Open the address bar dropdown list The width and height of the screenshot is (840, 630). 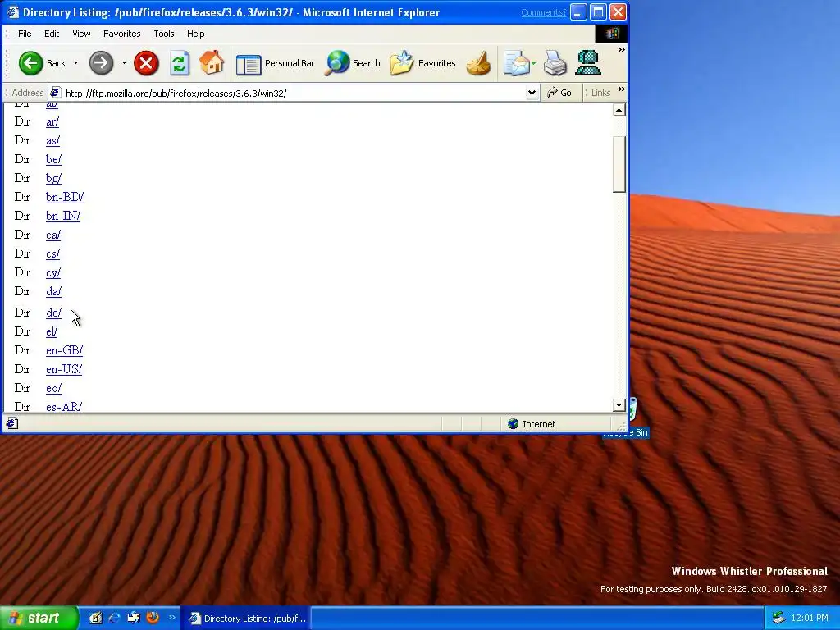(x=532, y=94)
